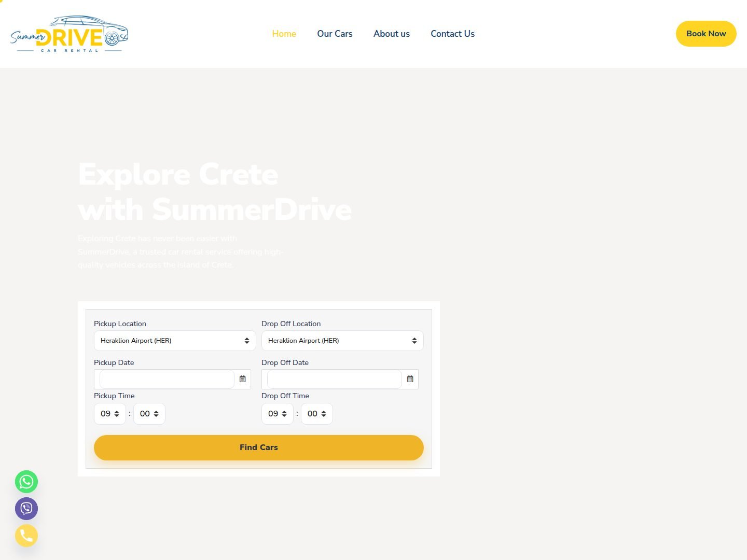The image size is (747, 560).
Task: Expand the Pickup Location dropdown
Action: click(x=175, y=341)
